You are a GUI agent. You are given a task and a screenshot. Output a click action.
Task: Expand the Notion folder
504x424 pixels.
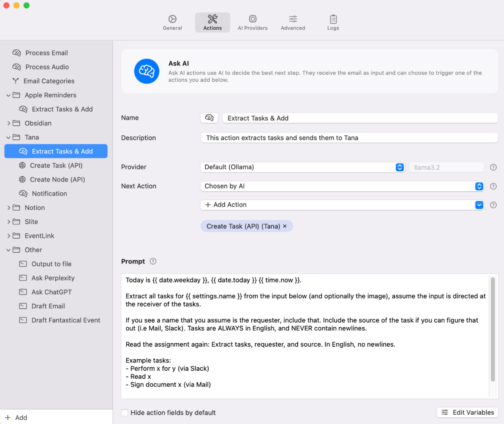(8, 208)
